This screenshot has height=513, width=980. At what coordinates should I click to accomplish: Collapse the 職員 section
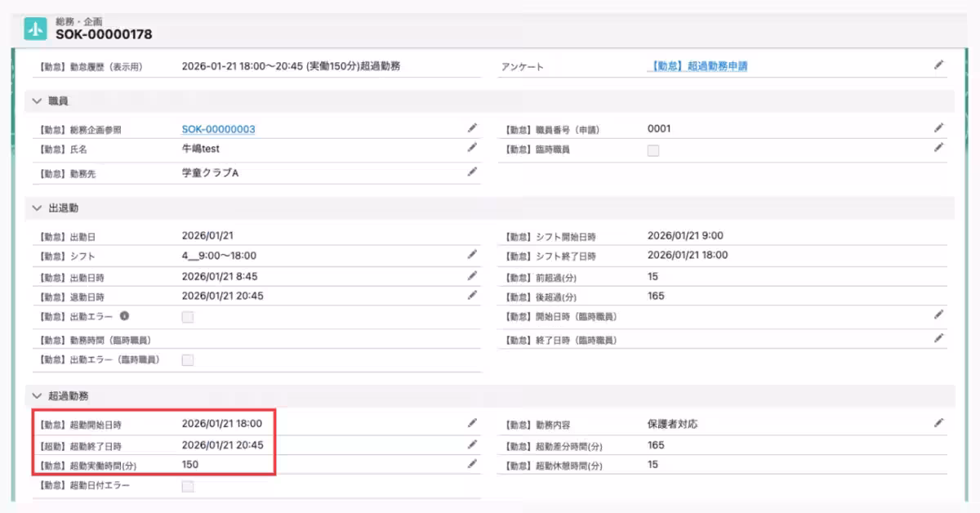(x=37, y=100)
